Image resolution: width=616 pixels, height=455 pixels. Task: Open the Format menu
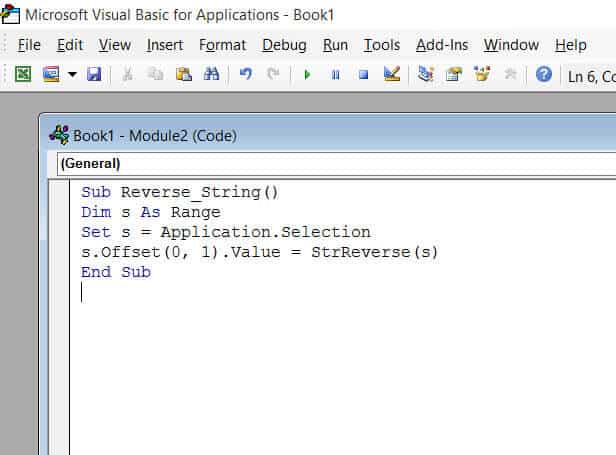coord(222,45)
